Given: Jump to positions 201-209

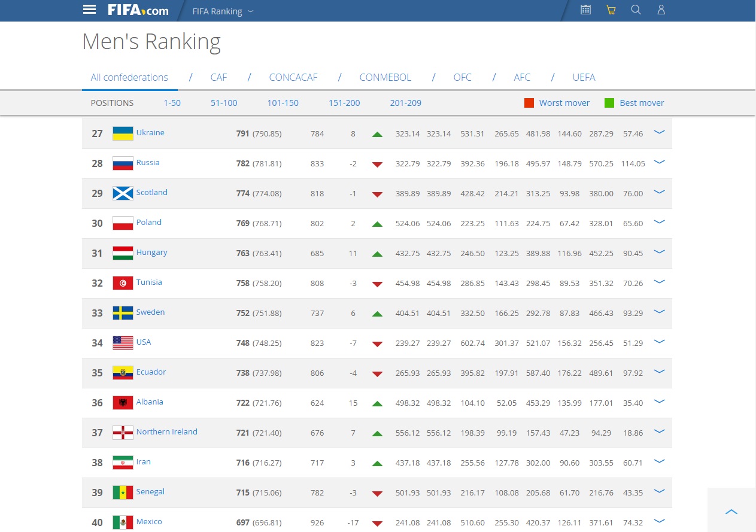Looking at the screenshot, I should point(405,103).
